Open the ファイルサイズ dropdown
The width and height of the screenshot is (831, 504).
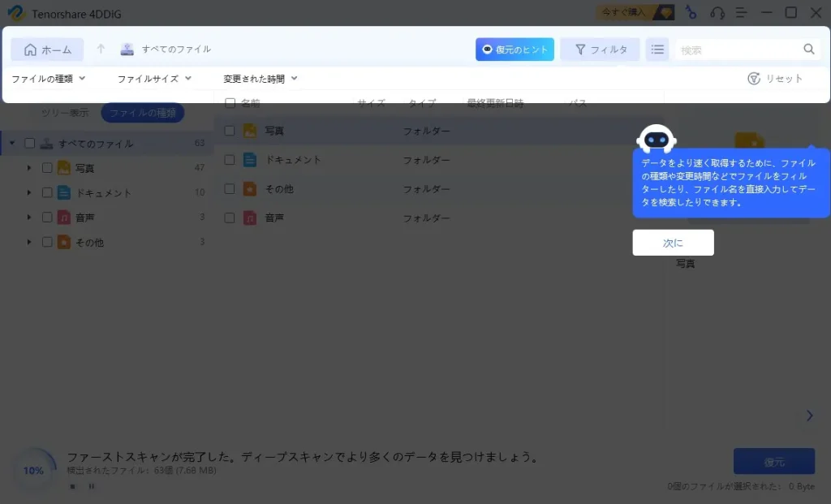coord(154,79)
